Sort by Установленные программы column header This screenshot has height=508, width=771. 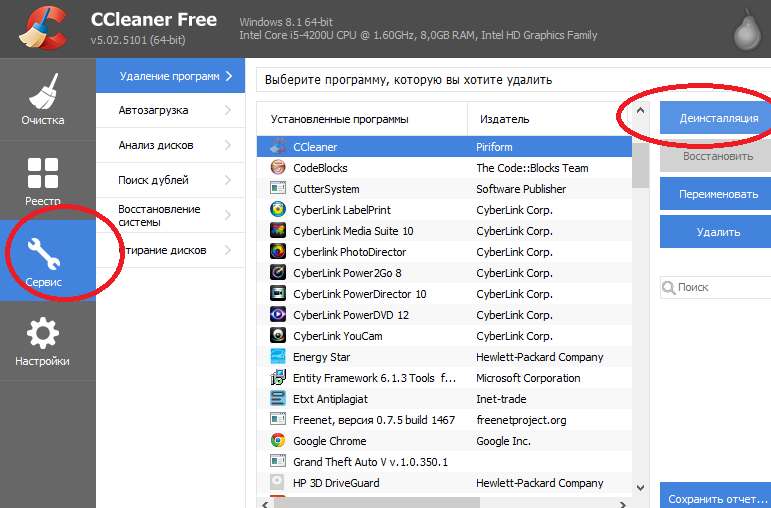(362, 119)
